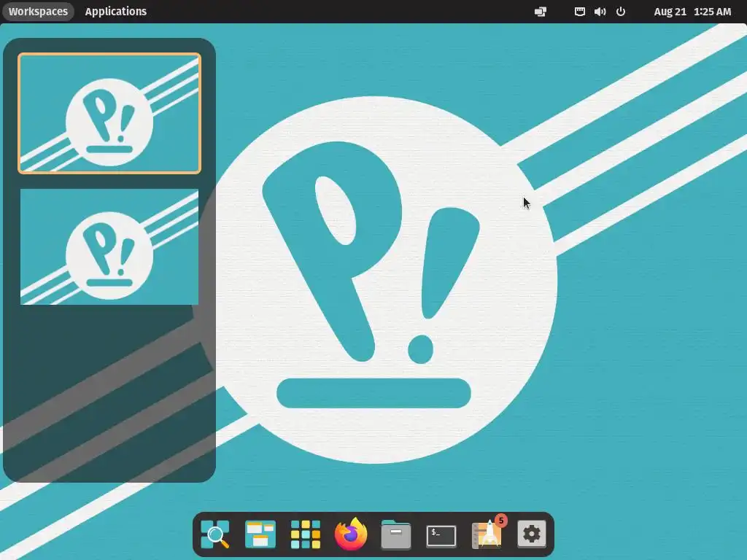Viewport: 747px width, 560px height.
Task: Open the date and time Aug 21 1:25 AM
Action: [x=692, y=12]
